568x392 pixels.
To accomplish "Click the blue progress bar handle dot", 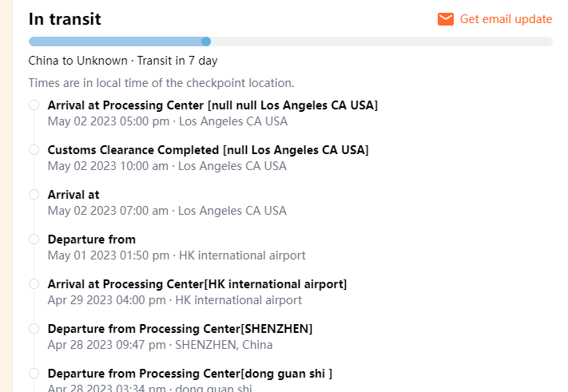I will click(206, 42).
